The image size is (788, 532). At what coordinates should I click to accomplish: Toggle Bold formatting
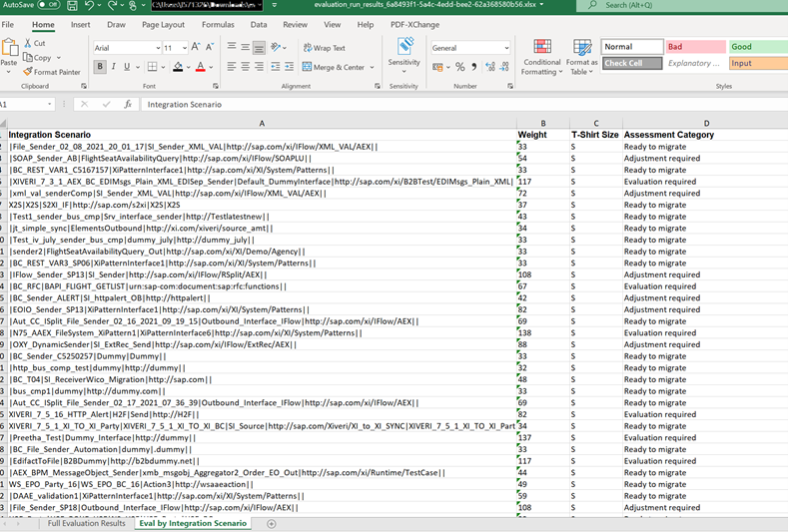click(100, 66)
